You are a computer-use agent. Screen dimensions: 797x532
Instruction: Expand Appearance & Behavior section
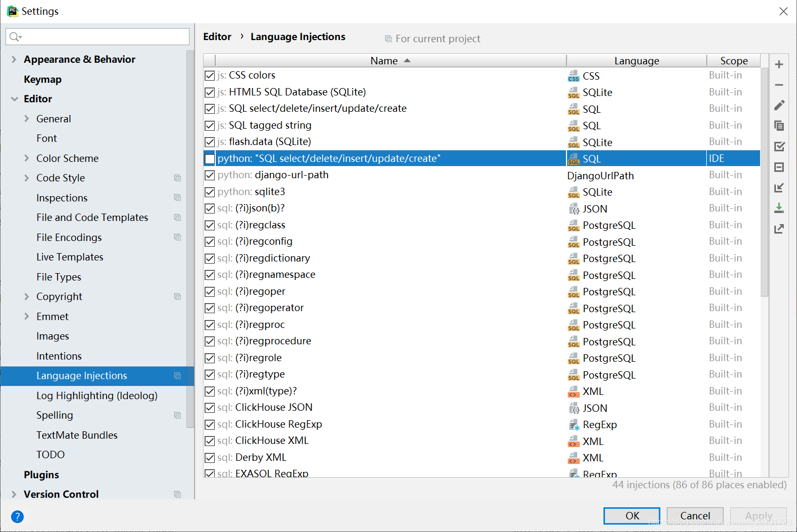coord(14,59)
